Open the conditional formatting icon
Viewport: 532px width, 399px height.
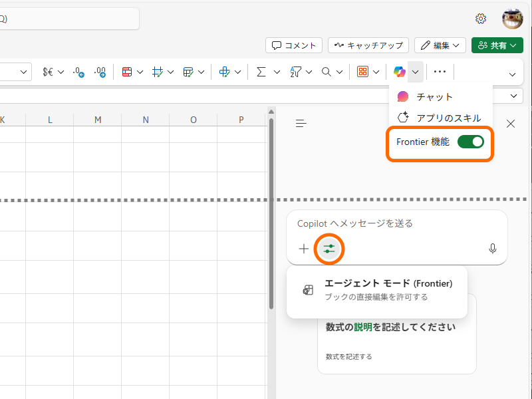click(x=126, y=71)
